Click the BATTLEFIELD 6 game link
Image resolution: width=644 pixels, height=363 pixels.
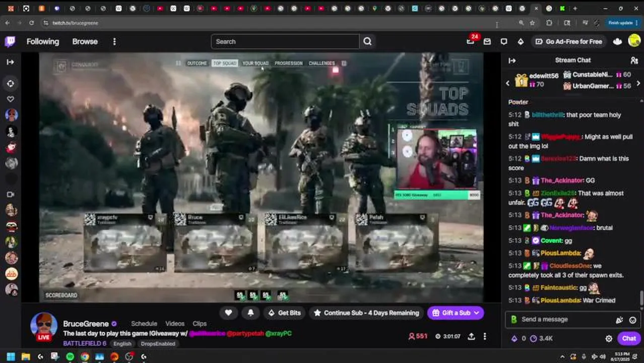click(x=85, y=343)
